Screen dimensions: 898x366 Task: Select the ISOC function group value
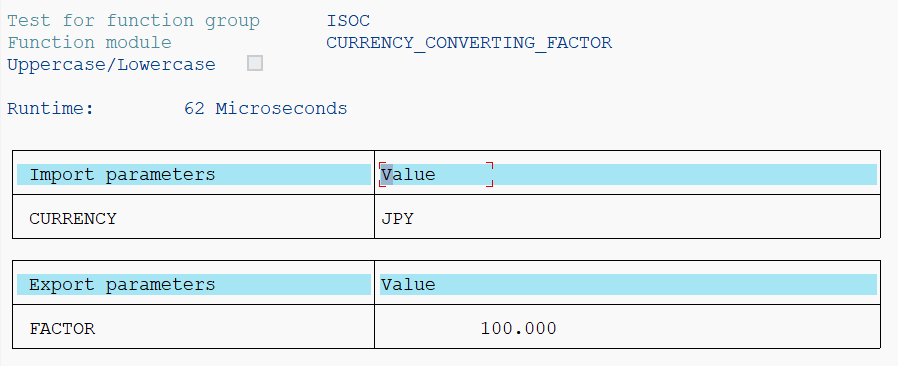tap(348, 21)
